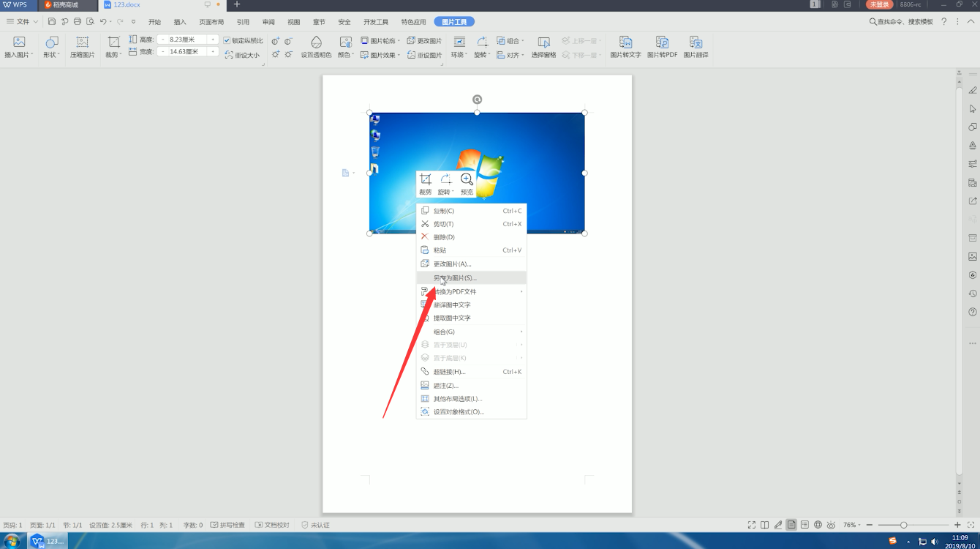
Task: Choose Save as Picture (另存为图片) in context menu
Action: click(472, 278)
